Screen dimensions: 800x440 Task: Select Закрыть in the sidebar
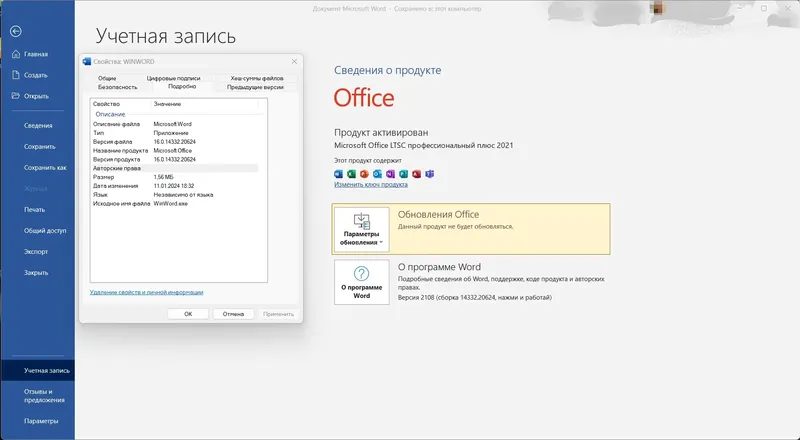(x=38, y=273)
